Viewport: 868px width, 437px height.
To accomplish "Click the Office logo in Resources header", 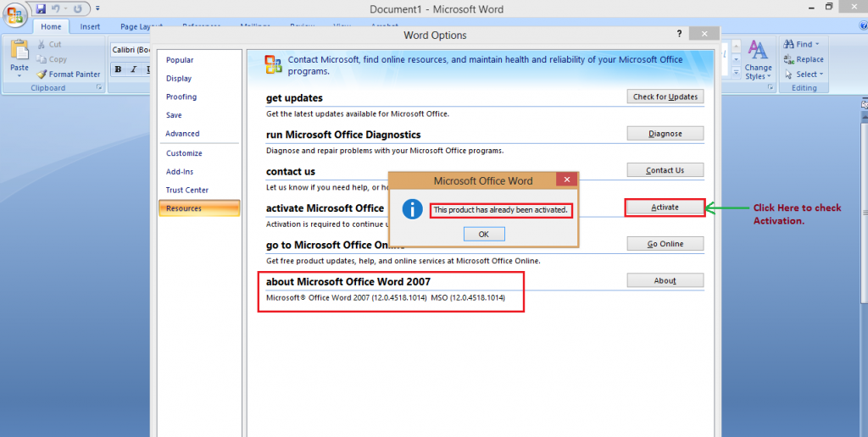I will (274, 64).
